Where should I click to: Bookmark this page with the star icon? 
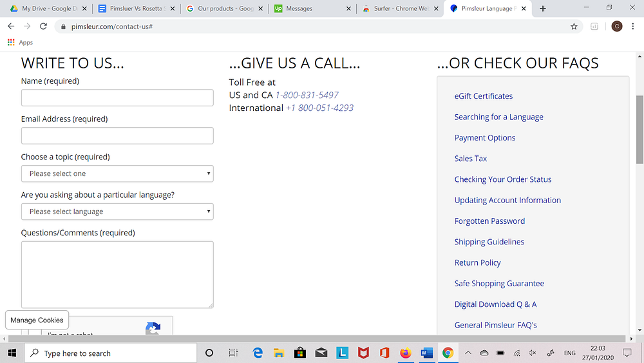pyautogui.click(x=574, y=26)
